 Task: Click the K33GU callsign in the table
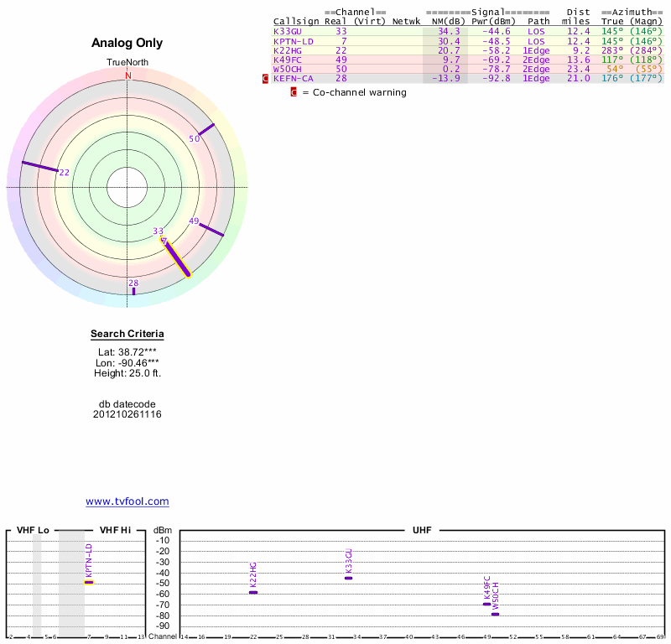click(287, 31)
